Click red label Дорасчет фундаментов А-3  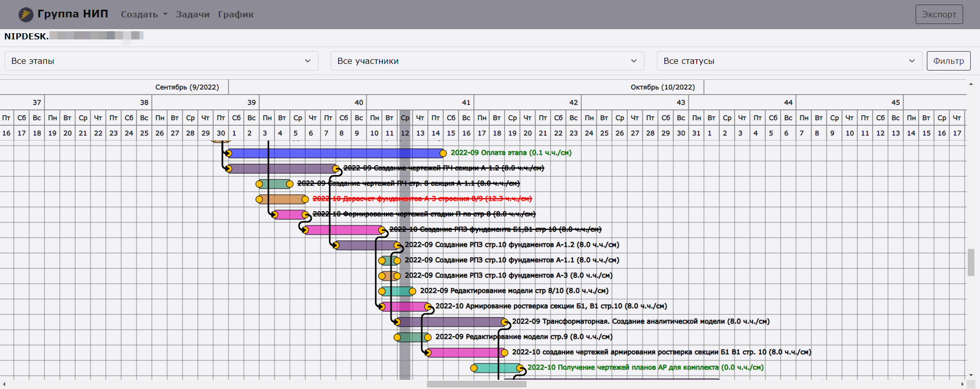pyautogui.click(x=422, y=199)
